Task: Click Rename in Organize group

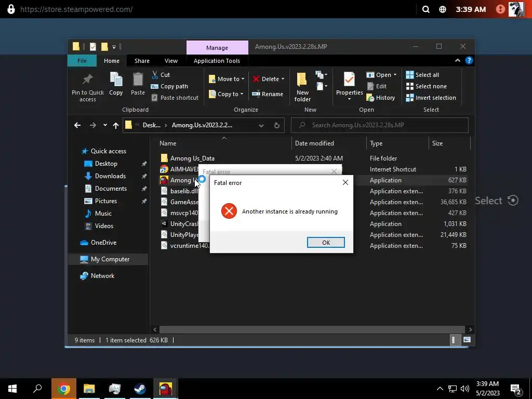Action: (x=268, y=94)
